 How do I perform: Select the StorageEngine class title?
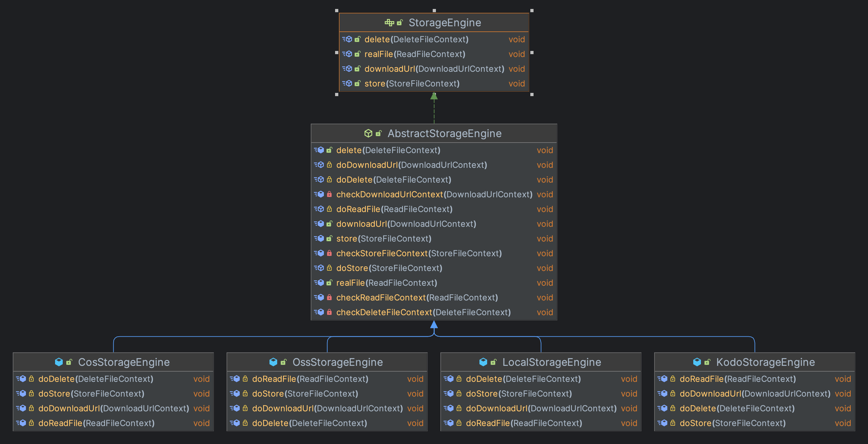445,23
